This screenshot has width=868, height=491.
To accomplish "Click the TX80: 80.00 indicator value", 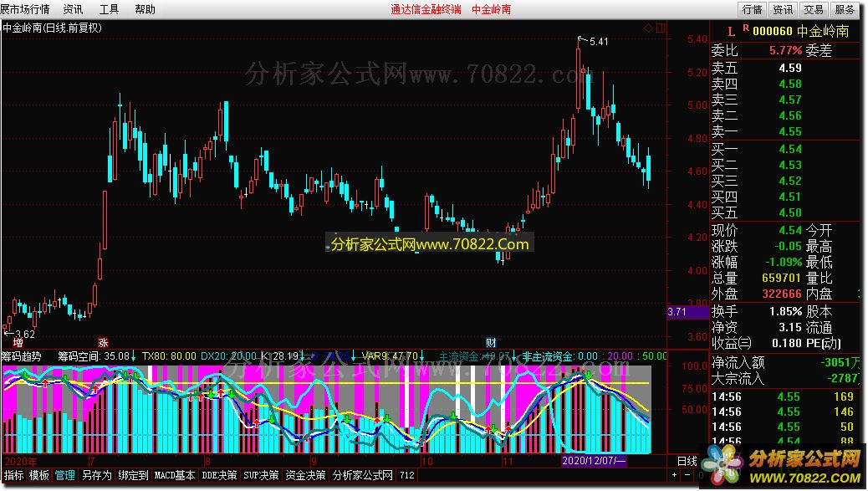I will click(x=169, y=356).
